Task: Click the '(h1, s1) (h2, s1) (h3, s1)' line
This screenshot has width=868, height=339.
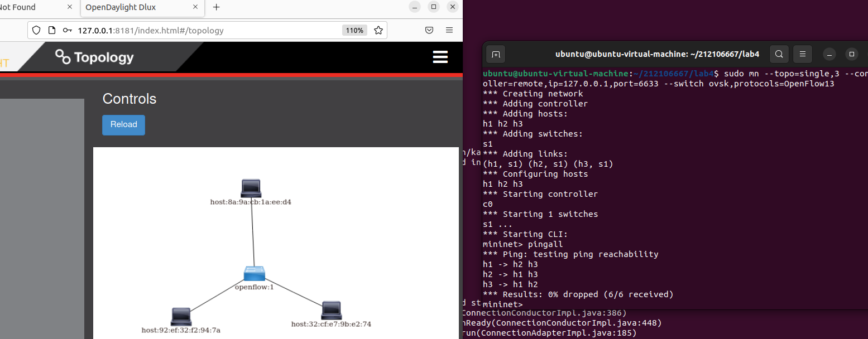Action: point(548,164)
